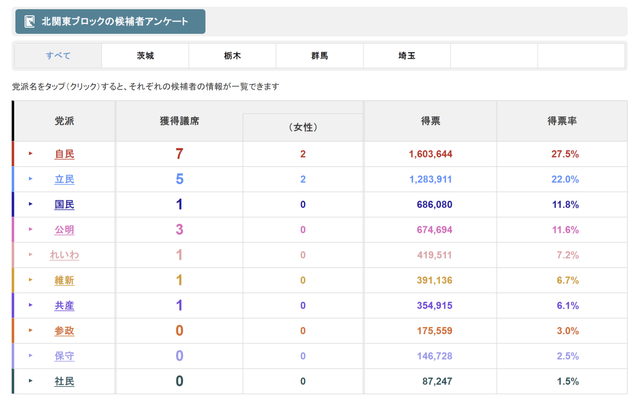Switch to the 埼玉 tab
The width and height of the screenshot is (640, 400).
point(406,56)
